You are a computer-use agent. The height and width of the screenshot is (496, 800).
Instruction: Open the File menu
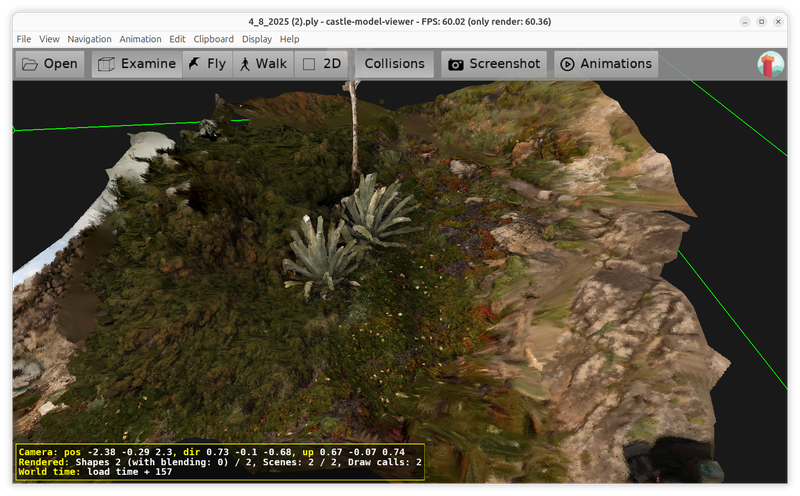pyautogui.click(x=23, y=39)
